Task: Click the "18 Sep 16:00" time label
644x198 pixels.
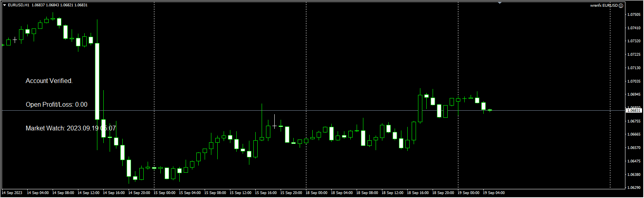Action: click(418, 193)
